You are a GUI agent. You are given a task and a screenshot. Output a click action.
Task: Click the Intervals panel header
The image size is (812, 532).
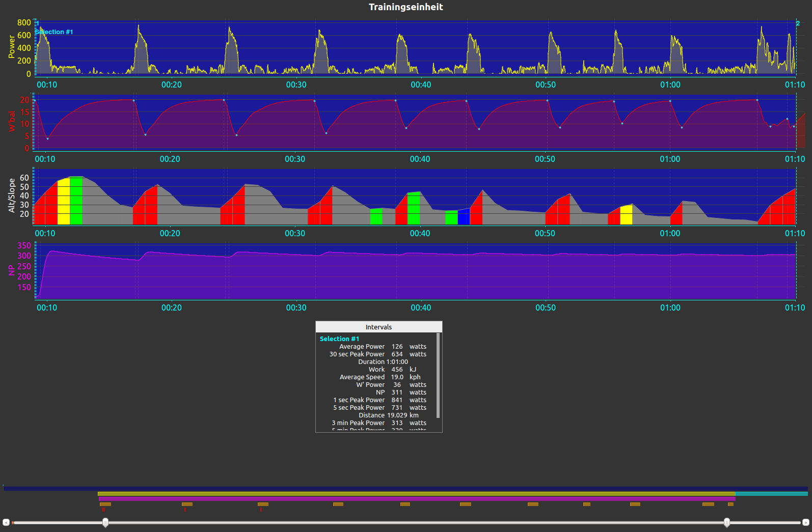[x=378, y=327]
